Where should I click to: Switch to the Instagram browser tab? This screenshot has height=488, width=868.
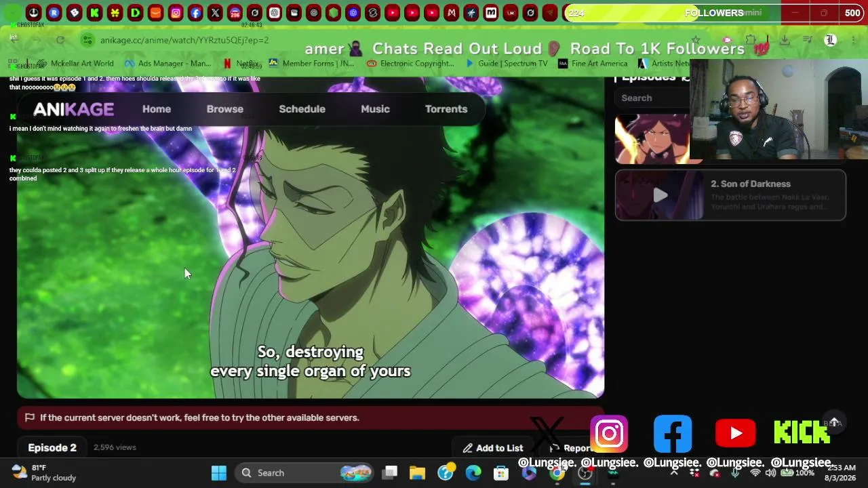[176, 13]
